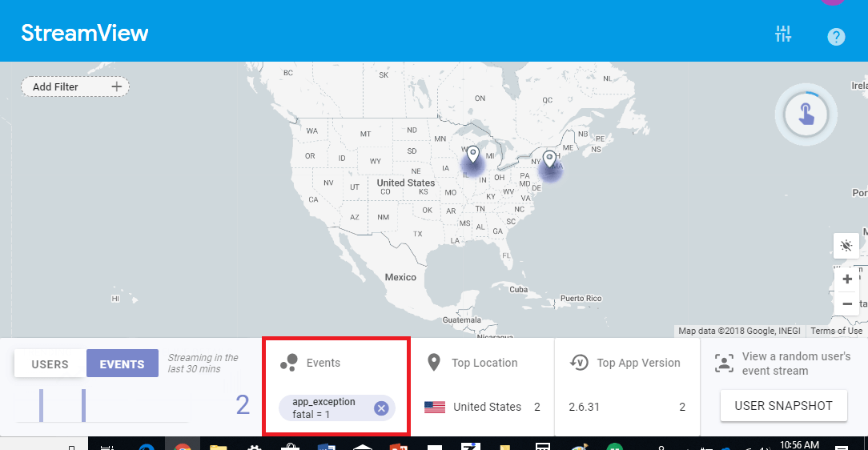The image size is (868, 450).
Task: Click the Events dots icon
Action: [x=289, y=363]
